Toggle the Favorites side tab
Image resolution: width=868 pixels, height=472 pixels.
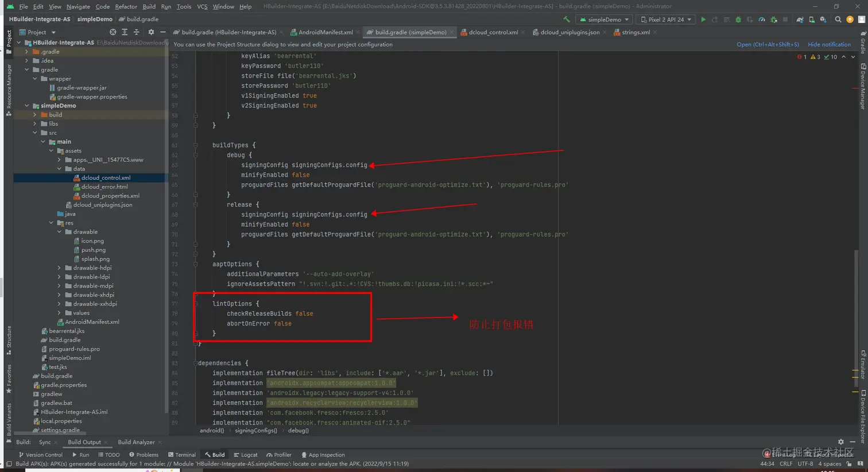[x=9, y=379]
